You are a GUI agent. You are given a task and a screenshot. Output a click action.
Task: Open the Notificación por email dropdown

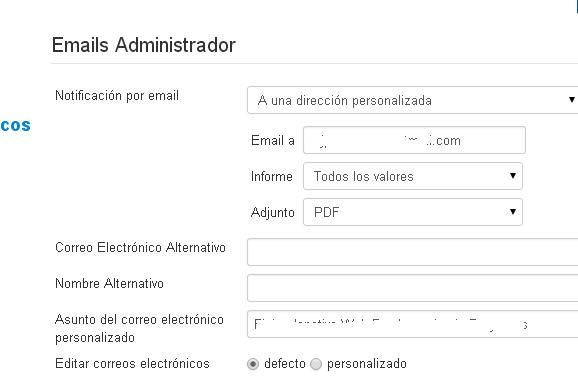click(x=412, y=100)
